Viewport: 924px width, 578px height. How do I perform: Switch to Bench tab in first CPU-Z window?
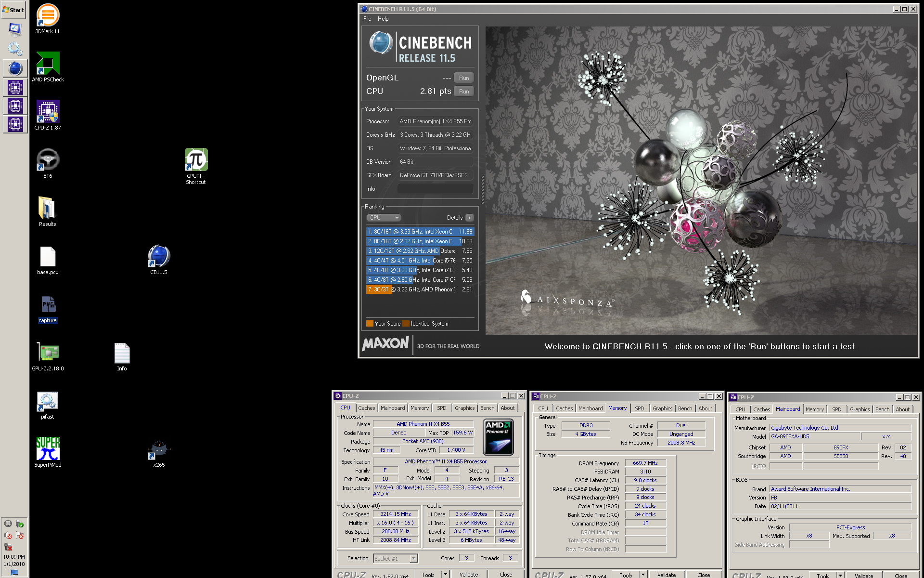[487, 408]
